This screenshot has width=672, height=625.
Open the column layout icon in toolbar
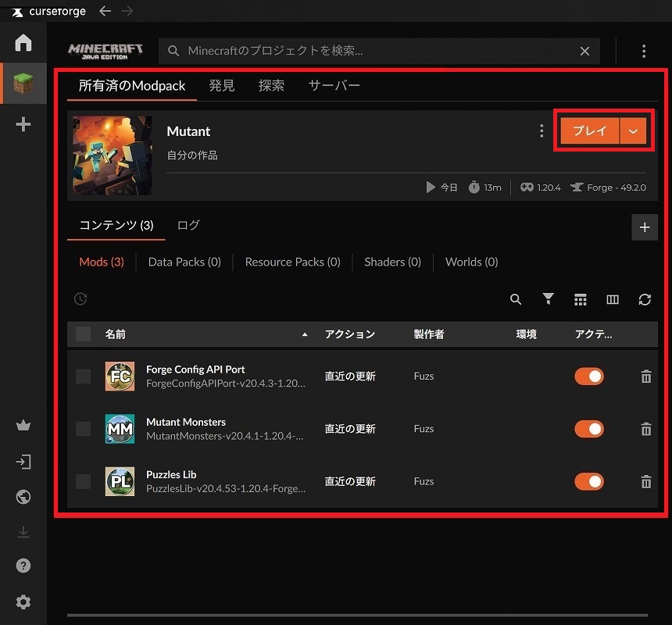coord(613,299)
